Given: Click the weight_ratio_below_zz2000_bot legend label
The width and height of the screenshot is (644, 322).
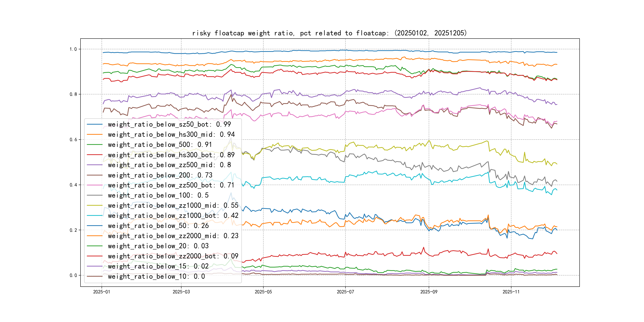Looking at the screenshot, I should pyautogui.click(x=173, y=256).
